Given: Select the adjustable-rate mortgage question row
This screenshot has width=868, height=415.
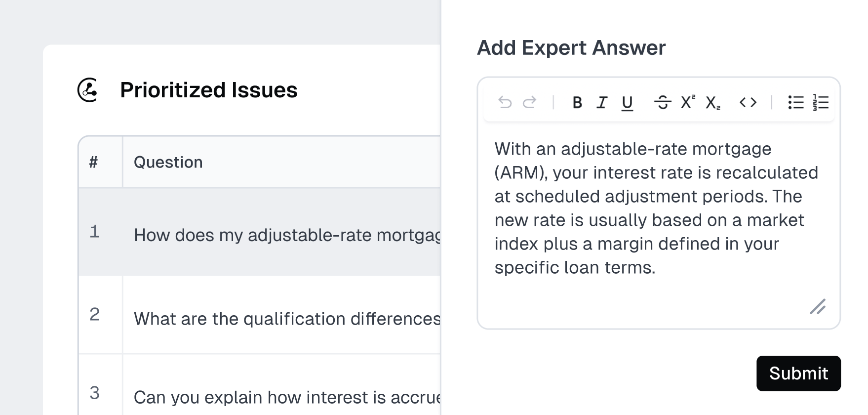Looking at the screenshot, I should [286, 235].
